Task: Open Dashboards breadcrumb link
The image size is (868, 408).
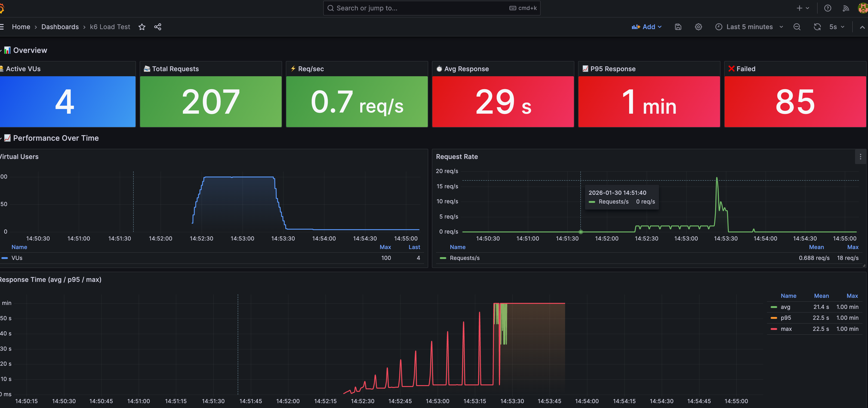Action: (60, 27)
